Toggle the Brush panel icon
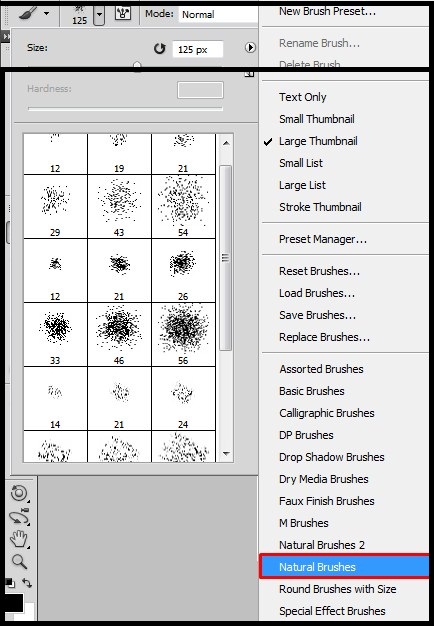This screenshot has height=626, width=434. (x=123, y=14)
